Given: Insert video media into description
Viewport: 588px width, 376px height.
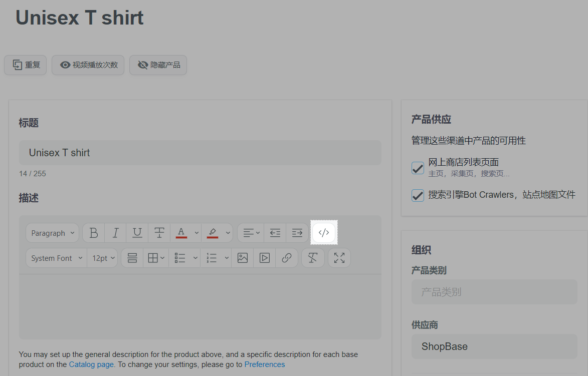Looking at the screenshot, I should click(265, 258).
